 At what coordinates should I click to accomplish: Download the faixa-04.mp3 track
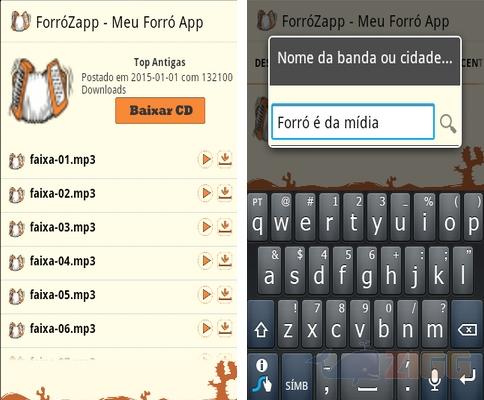coord(225,260)
